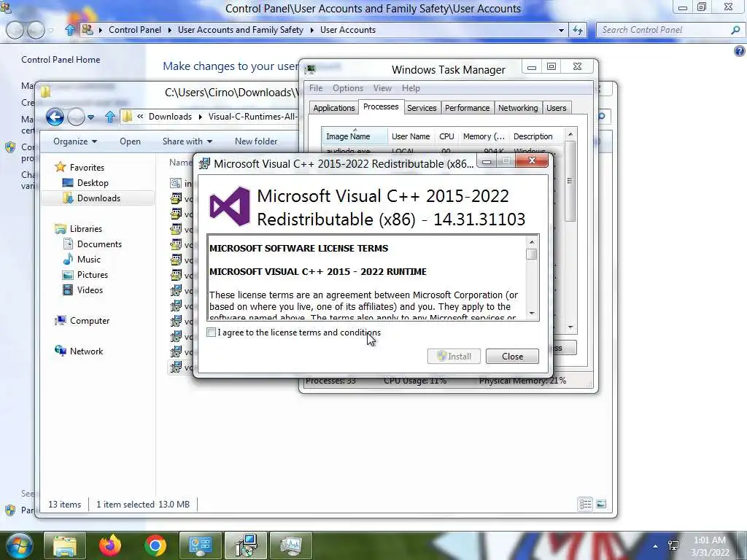Image resolution: width=747 pixels, height=560 pixels.
Task: Click Control Panel breadcrumb in address bar
Action: coord(135,29)
